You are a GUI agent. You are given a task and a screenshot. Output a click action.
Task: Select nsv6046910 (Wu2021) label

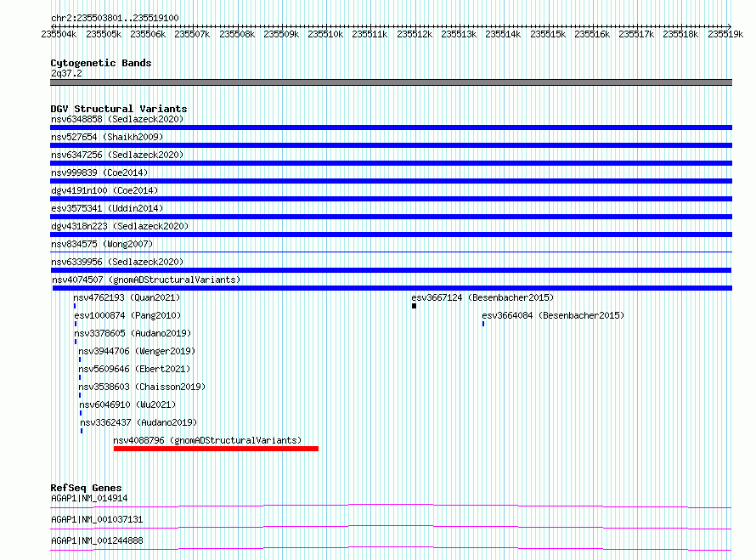click(x=127, y=404)
